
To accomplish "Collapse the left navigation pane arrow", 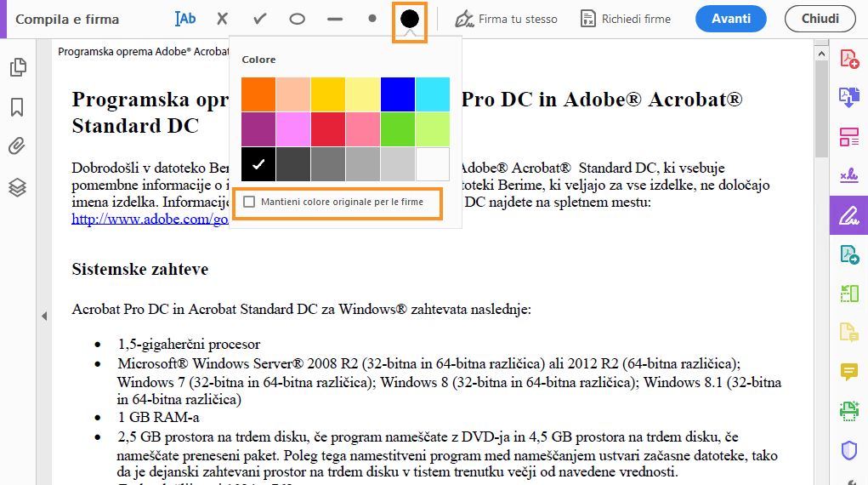I will pyautogui.click(x=44, y=316).
